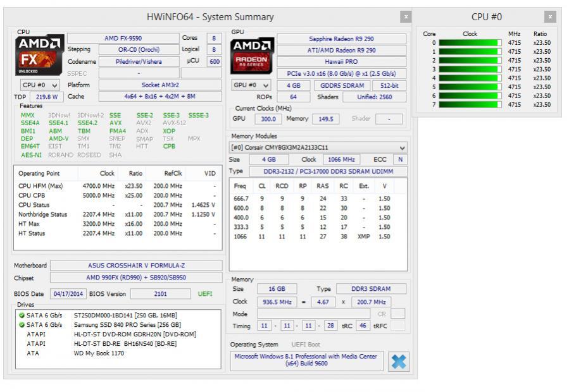This screenshot has height=392, width=569.
Task: Click the 512-bit bus width field
Action: point(389,85)
